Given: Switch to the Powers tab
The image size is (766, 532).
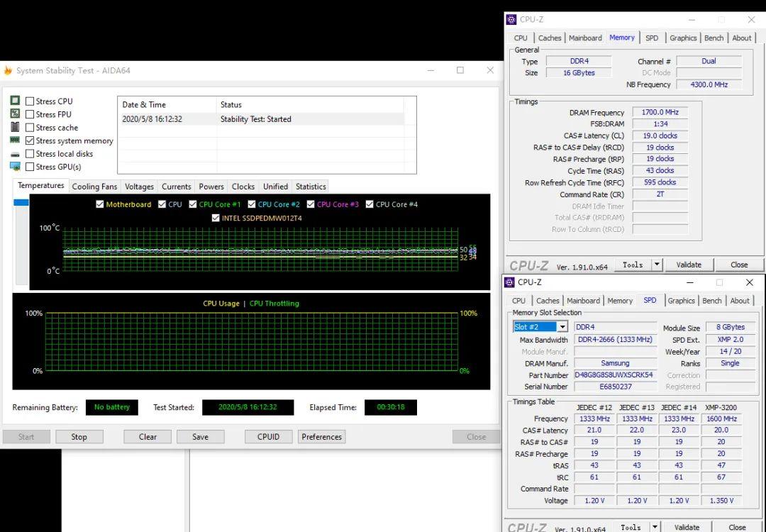Looking at the screenshot, I should pos(211,187).
